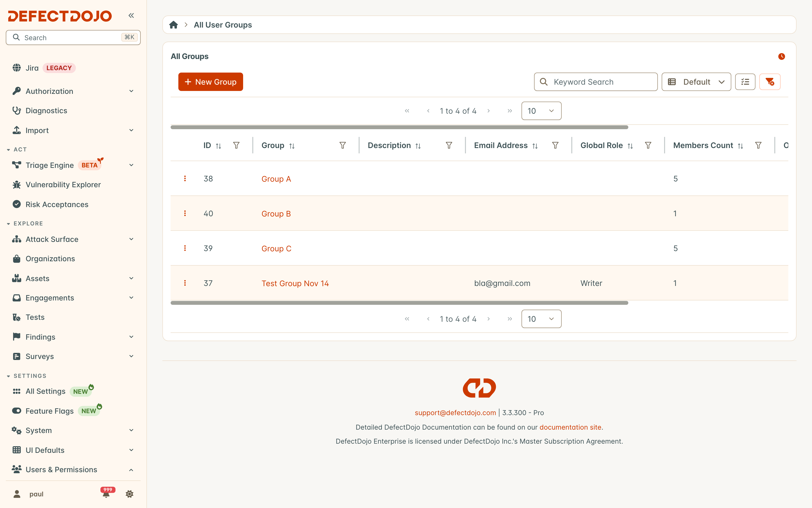812x508 pixels.
Task: Open the documentation site link
Action: (x=570, y=427)
